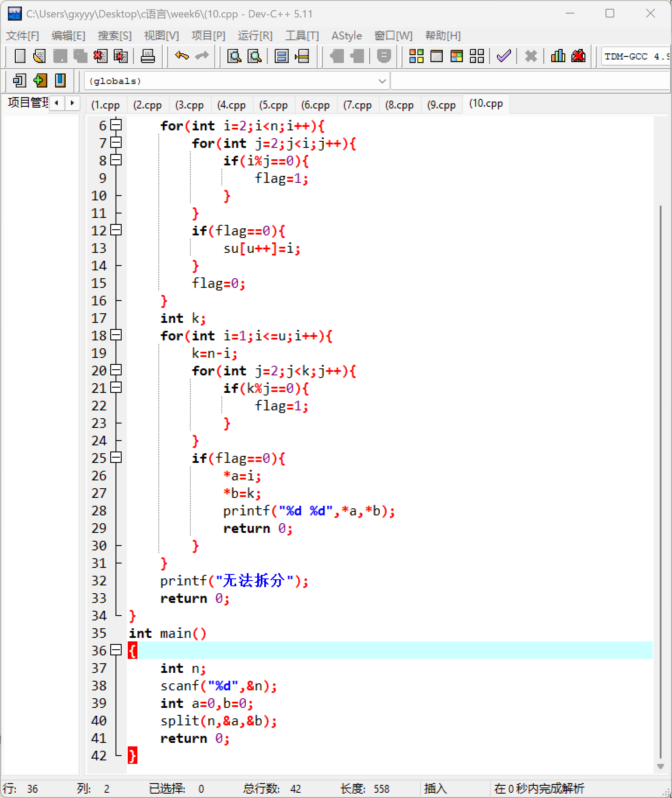672x798 pixels.
Task: Collapse the for loop fold at line 18
Action: (116, 335)
